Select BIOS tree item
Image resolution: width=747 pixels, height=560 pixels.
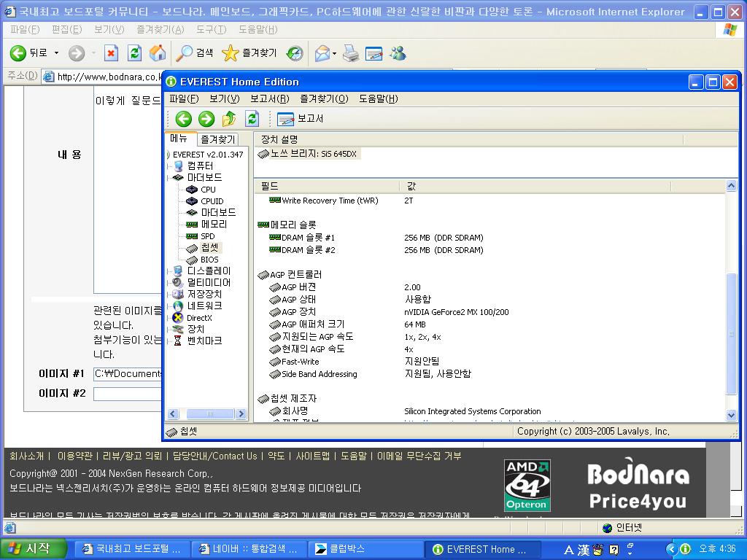point(209,260)
